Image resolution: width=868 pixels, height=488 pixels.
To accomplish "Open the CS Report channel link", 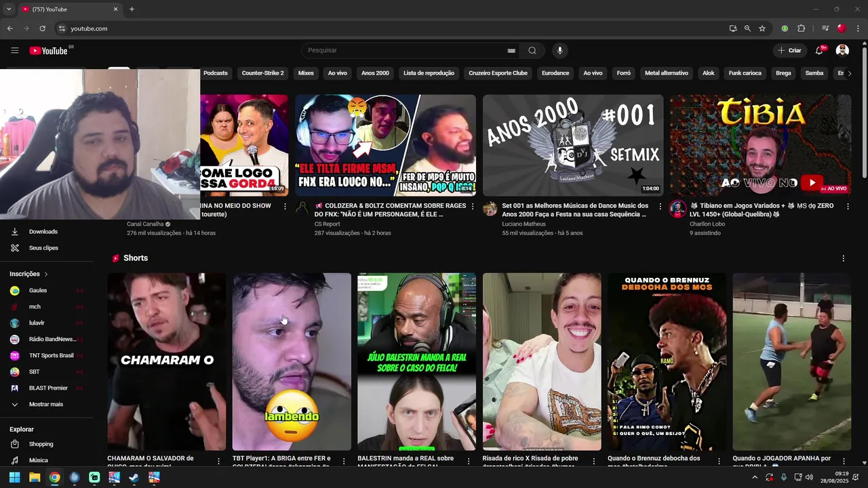I will tap(327, 224).
